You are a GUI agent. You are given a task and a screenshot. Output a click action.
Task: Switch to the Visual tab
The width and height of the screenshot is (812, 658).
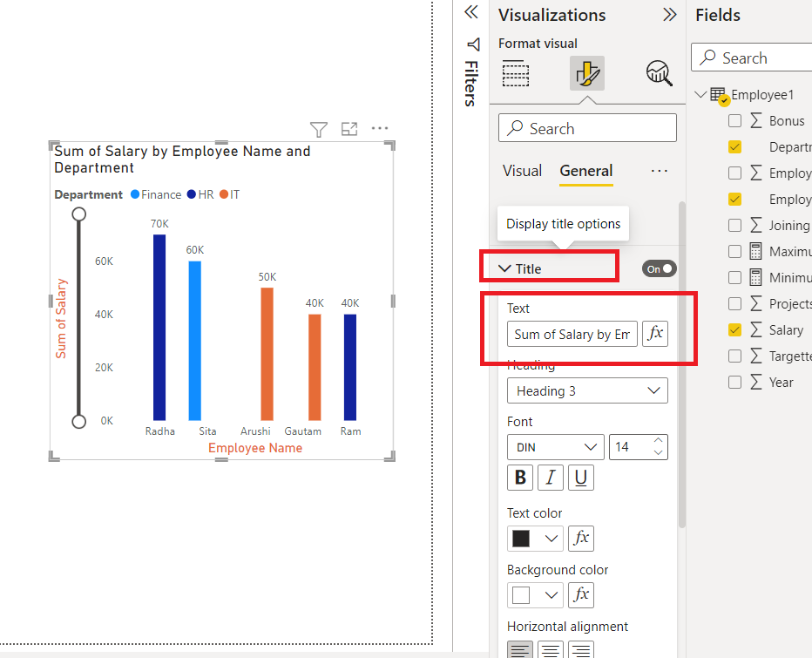click(522, 171)
